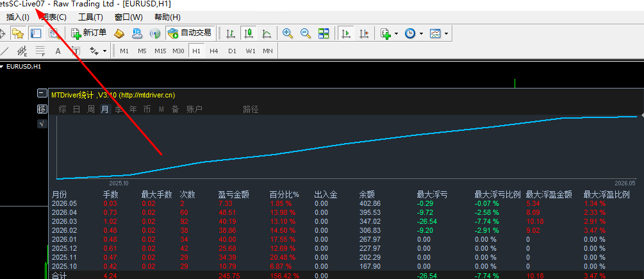Image resolution: width=644 pixels, height=279 pixels.
Task: Expand the Arrows tool dropdown
Action: coord(104,51)
